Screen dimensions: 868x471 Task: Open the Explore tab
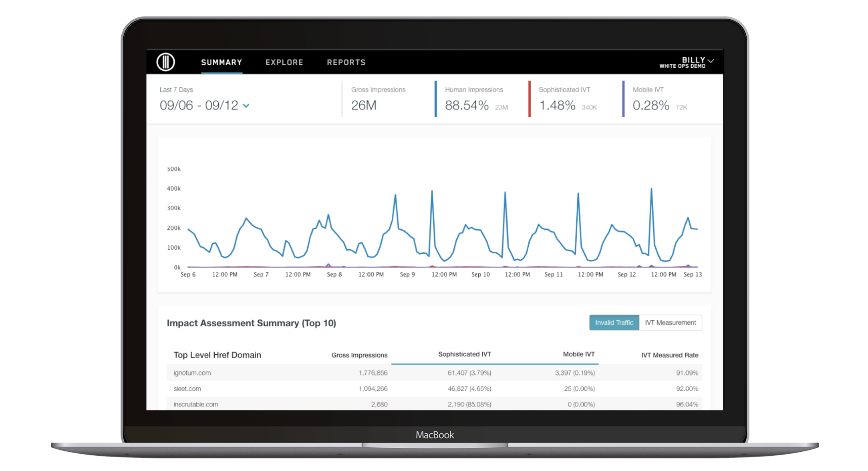coord(284,63)
